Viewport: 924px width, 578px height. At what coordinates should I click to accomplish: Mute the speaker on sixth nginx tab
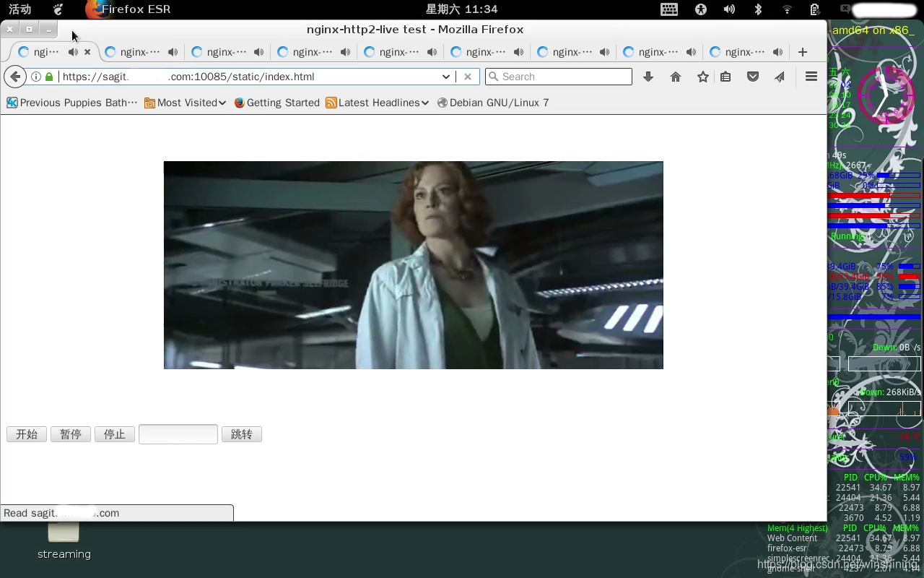(x=518, y=52)
